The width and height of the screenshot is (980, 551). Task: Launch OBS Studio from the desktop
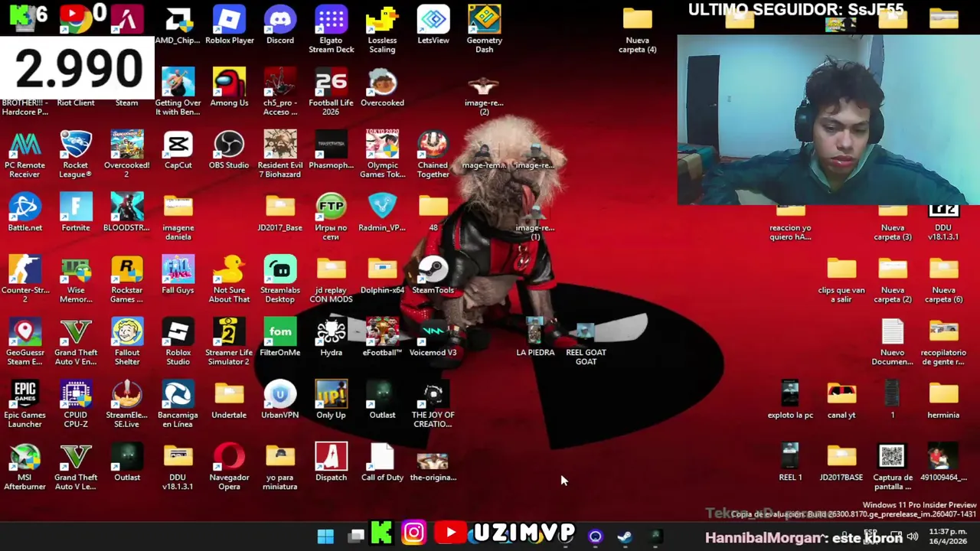click(229, 150)
